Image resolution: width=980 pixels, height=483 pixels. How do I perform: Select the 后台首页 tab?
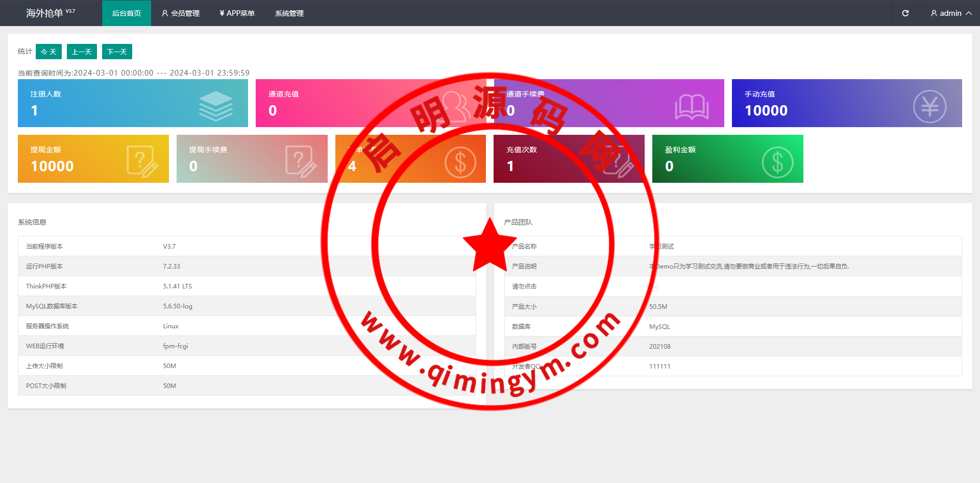pyautogui.click(x=127, y=13)
